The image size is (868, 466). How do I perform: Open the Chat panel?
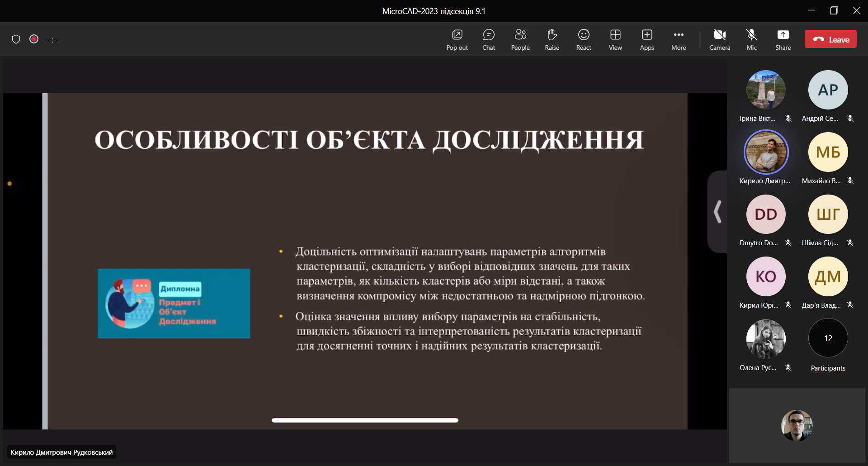pyautogui.click(x=488, y=39)
